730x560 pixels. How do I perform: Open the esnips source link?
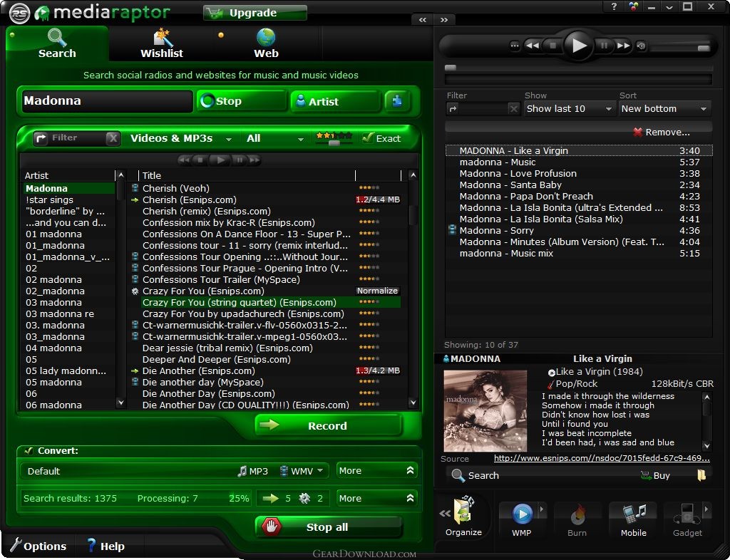tap(602, 458)
